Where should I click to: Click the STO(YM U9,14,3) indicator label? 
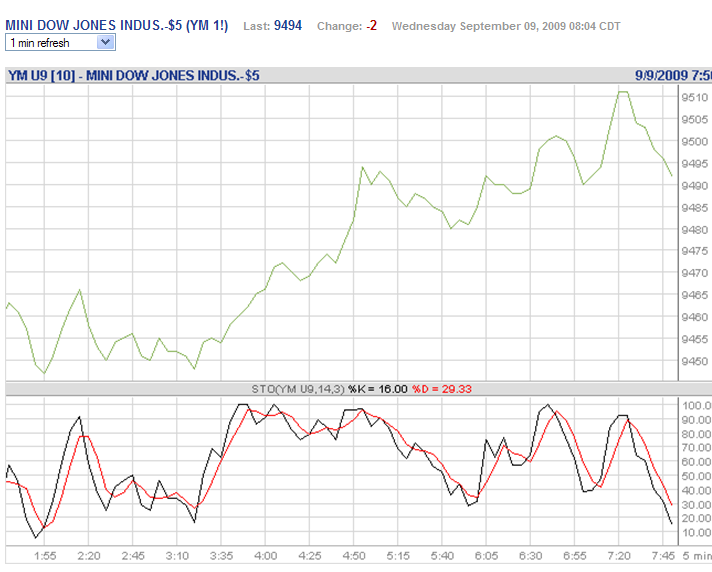coord(298,389)
